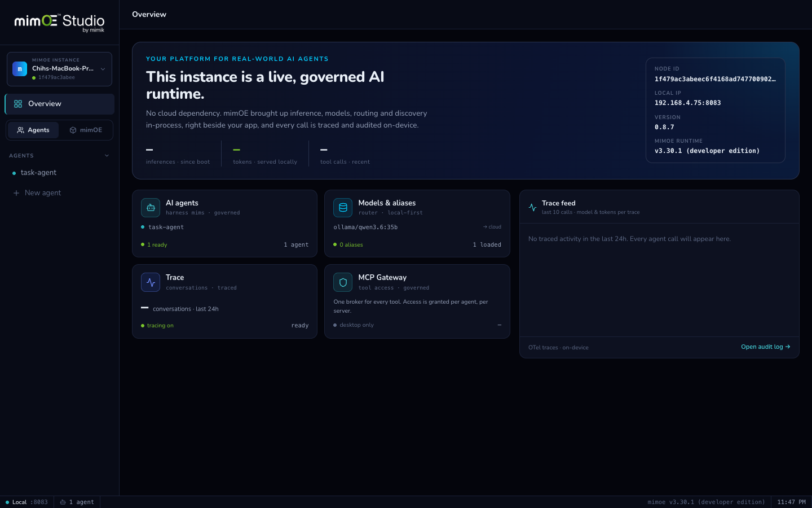Click the 'ready' label in Trace card
Screen dimensions: 812x508
click(300, 326)
